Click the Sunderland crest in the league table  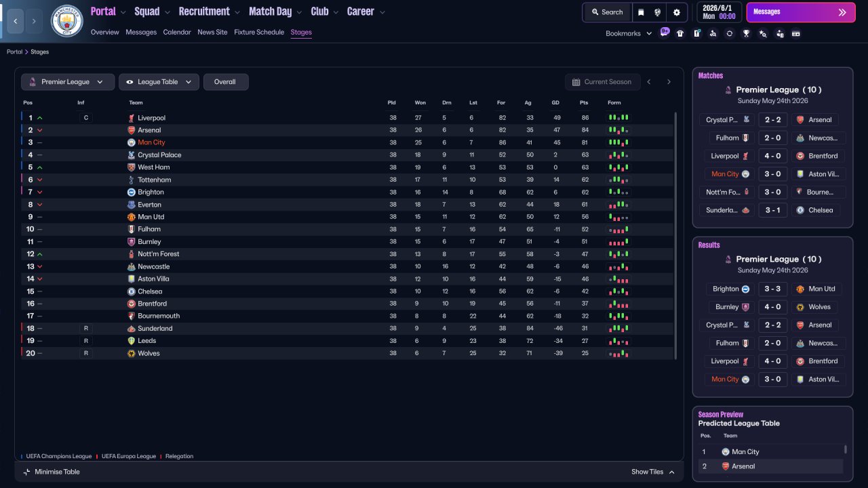coord(132,329)
